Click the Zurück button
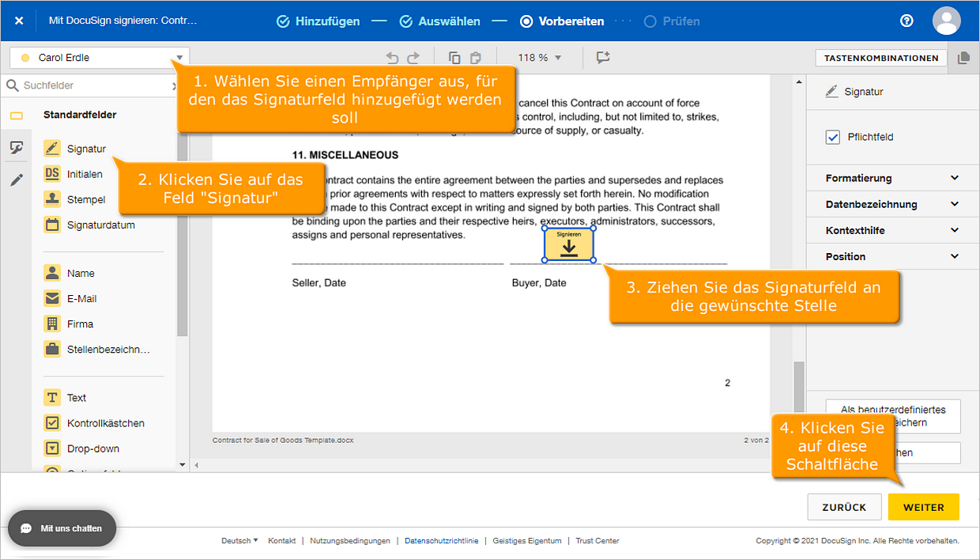 (x=845, y=507)
